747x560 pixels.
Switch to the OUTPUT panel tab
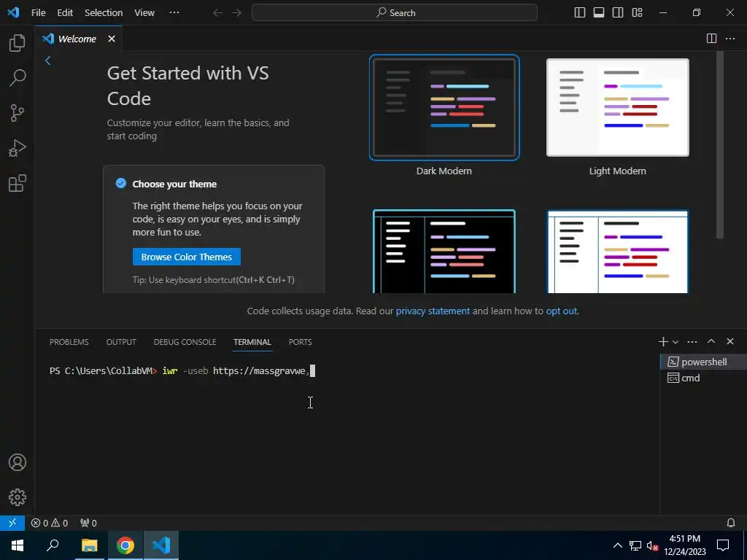click(x=121, y=342)
